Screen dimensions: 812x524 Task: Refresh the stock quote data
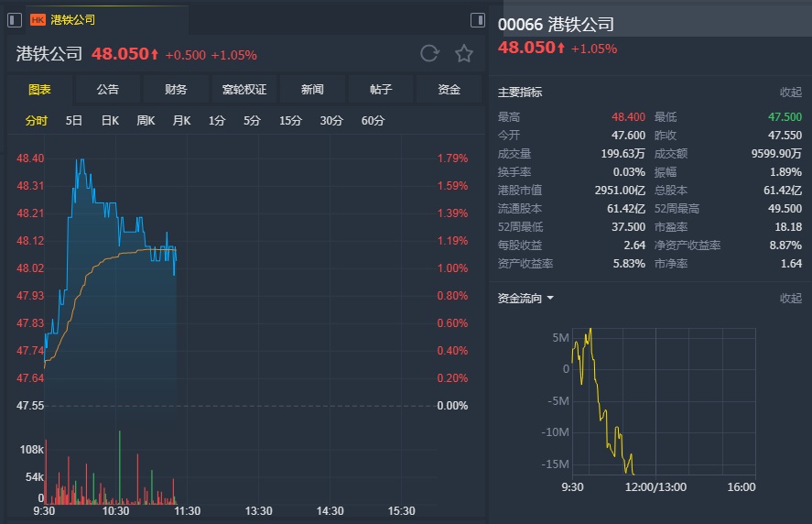coord(429,53)
